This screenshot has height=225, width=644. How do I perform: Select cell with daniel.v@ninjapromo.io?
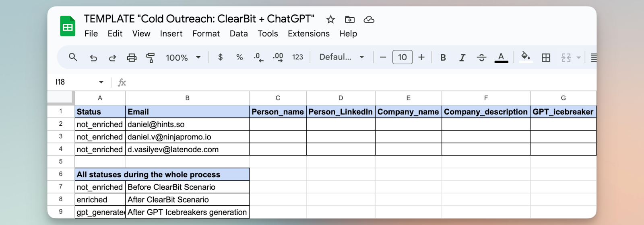[187, 137]
